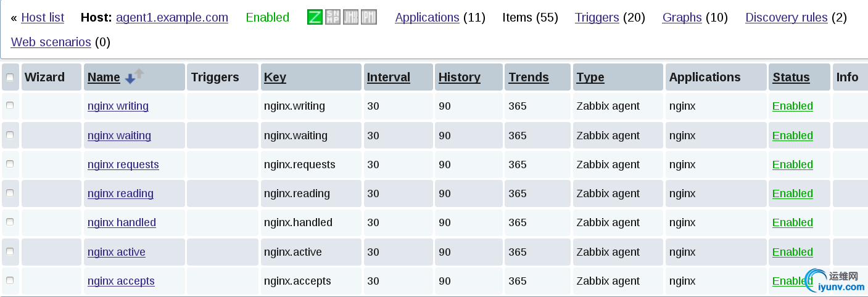Click the green Zabbix agent availability icon

(315, 17)
